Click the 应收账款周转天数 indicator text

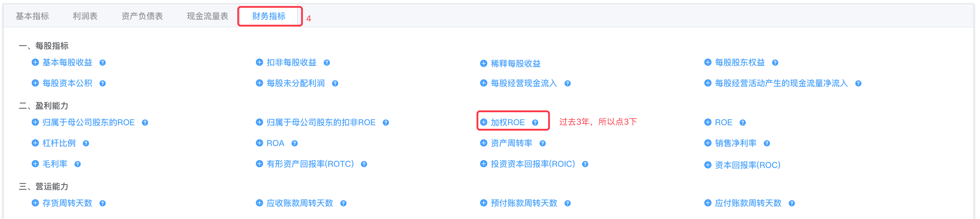point(300,203)
